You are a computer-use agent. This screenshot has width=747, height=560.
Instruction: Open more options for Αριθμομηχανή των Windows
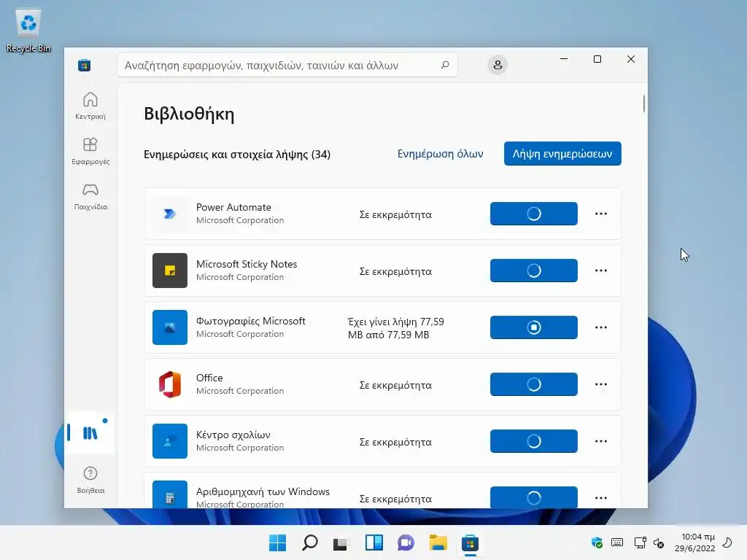(x=601, y=497)
